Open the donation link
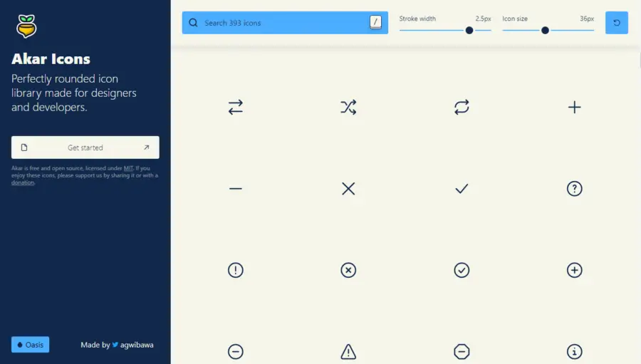641x364 pixels. 23,182
